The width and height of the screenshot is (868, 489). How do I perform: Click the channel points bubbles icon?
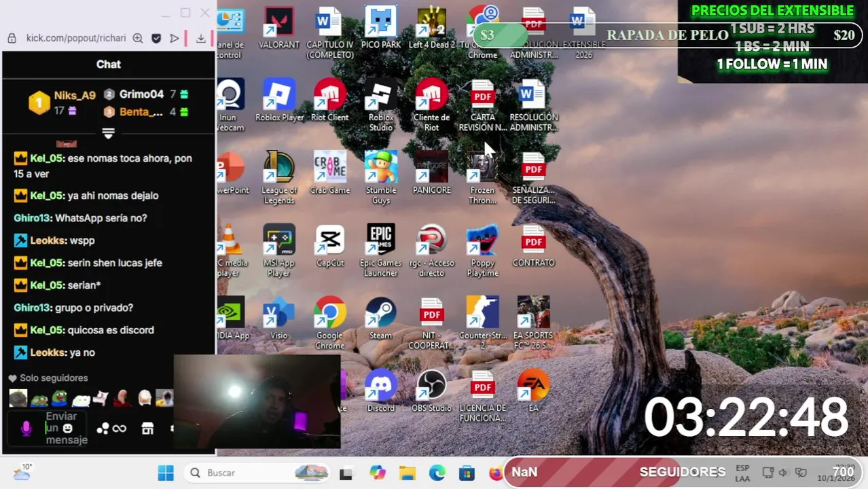(x=103, y=429)
